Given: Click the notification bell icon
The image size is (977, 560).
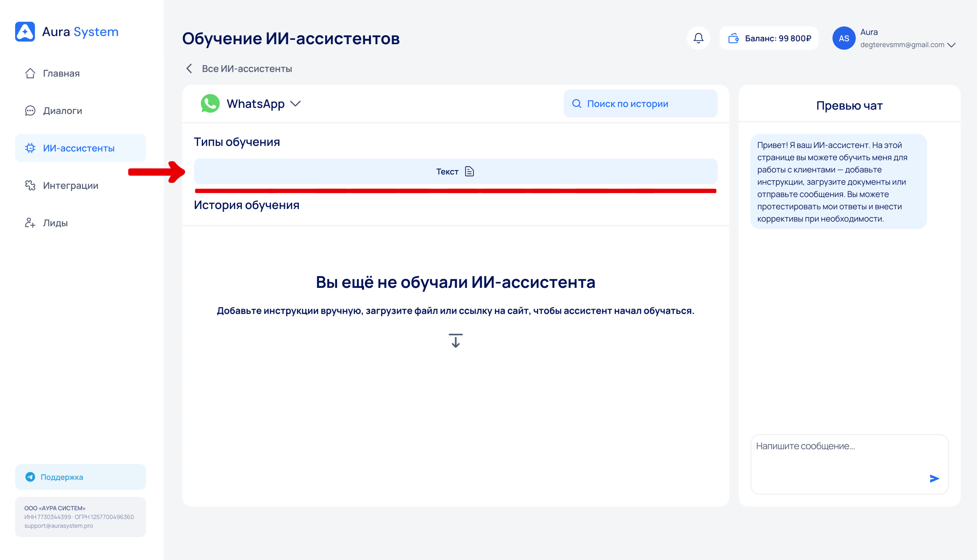Looking at the screenshot, I should coord(698,38).
